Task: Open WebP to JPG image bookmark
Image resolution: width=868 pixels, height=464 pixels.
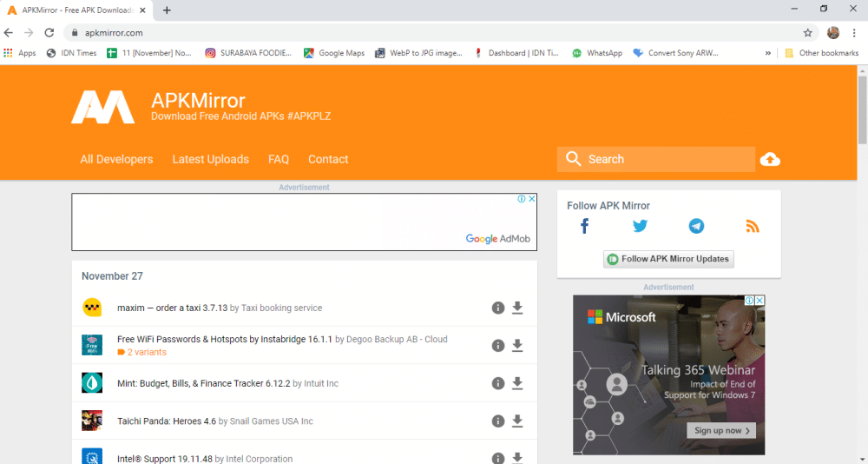Action: tap(418, 53)
